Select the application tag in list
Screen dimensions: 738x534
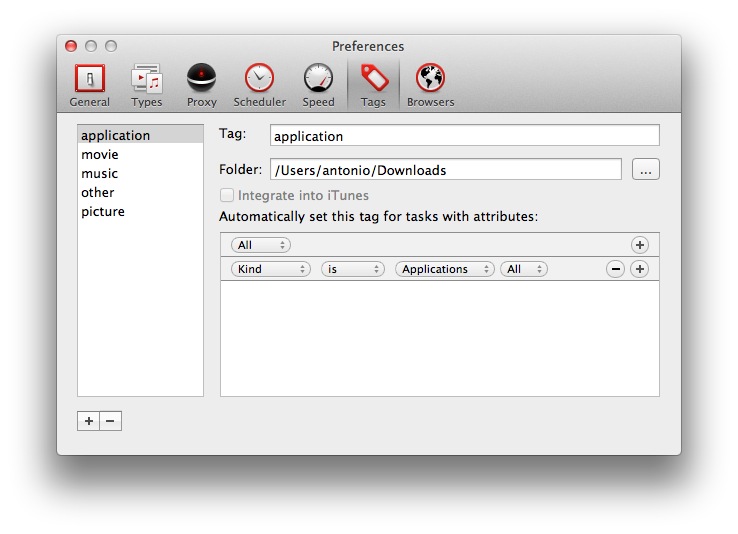coord(140,135)
